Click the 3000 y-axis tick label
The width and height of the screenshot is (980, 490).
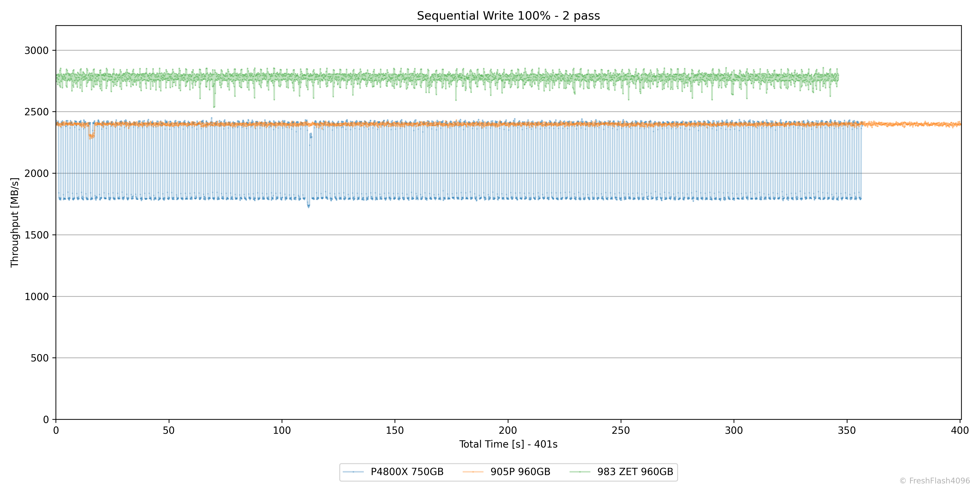(37, 51)
